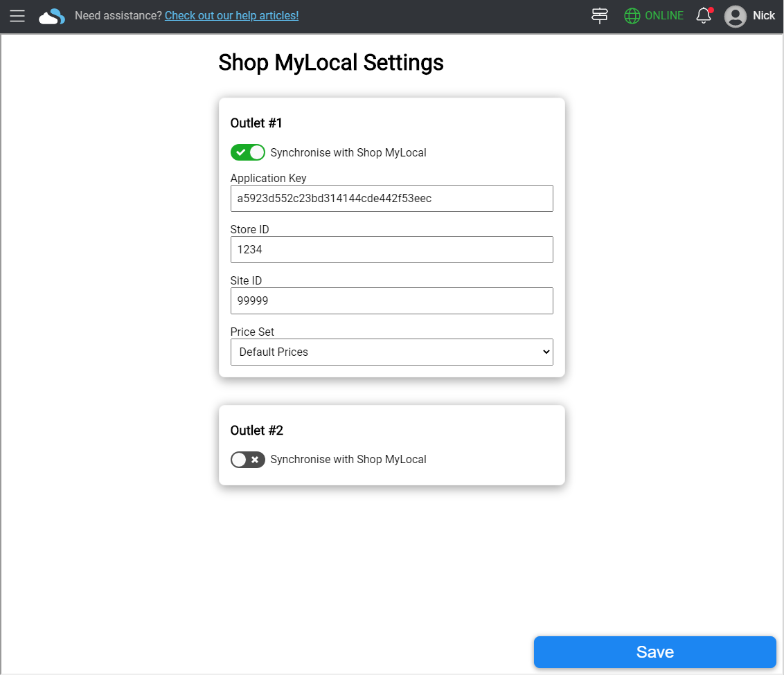The height and width of the screenshot is (675, 784).
Task: Open the hamburger navigation menu
Action: tap(17, 16)
